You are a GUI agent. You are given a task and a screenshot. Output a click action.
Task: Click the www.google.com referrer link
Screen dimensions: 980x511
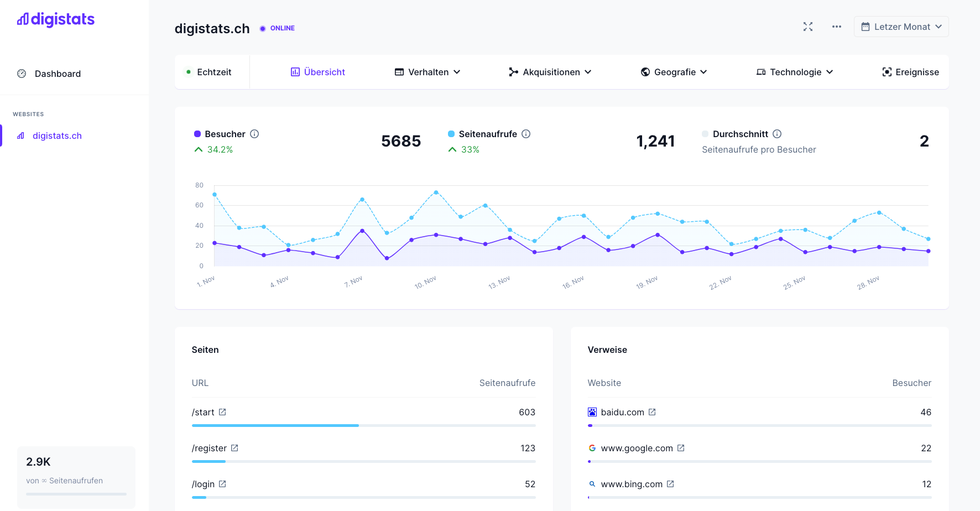pos(637,448)
